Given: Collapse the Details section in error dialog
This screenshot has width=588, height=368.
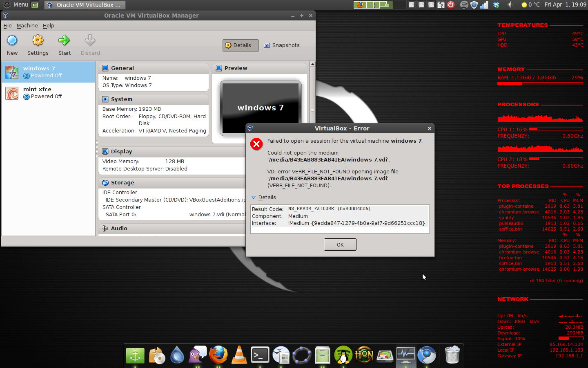Looking at the screenshot, I should coord(264,197).
